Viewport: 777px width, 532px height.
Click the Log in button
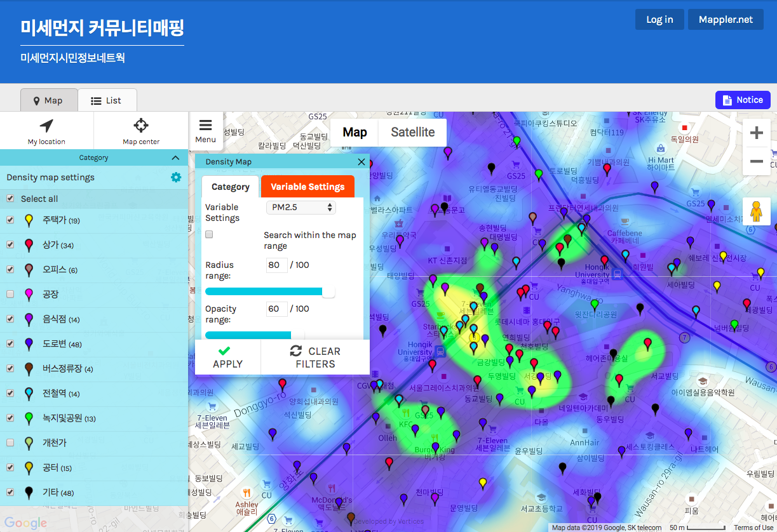point(659,20)
